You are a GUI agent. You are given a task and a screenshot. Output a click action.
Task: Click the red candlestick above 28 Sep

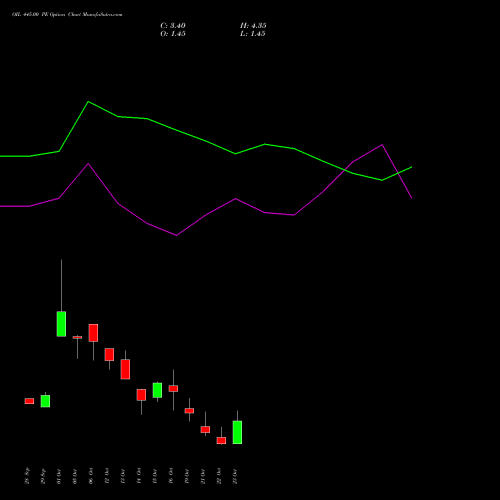(x=29, y=401)
